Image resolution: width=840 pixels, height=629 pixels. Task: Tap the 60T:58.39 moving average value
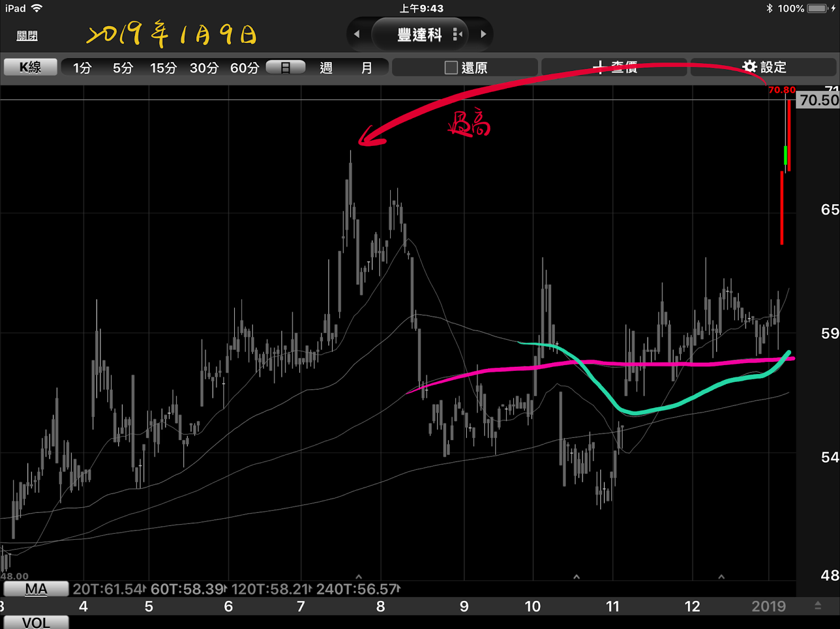pyautogui.click(x=188, y=589)
